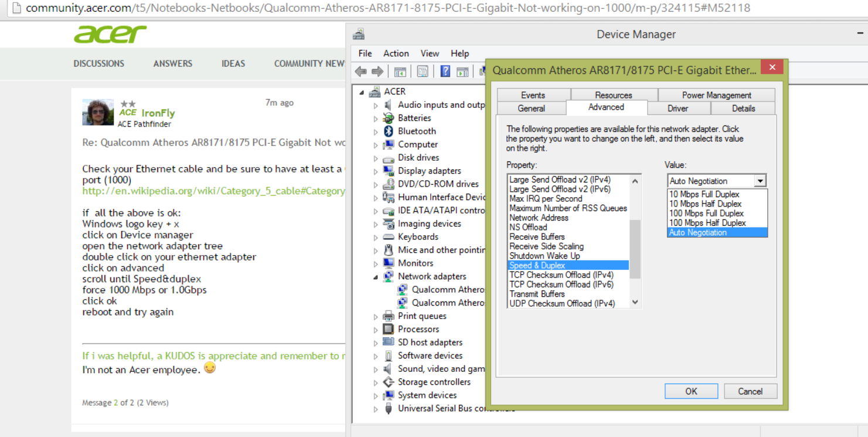This screenshot has height=437, width=868.
Task: Choose 100 Mbps Full Duplex from the list
Action: pos(717,214)
